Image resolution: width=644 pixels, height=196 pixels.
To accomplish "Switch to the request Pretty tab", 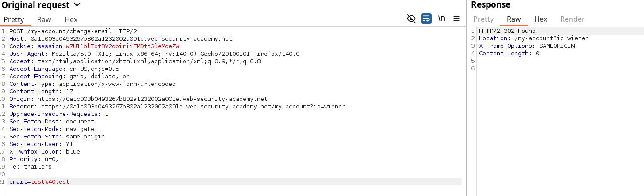I will click(14, 19).
